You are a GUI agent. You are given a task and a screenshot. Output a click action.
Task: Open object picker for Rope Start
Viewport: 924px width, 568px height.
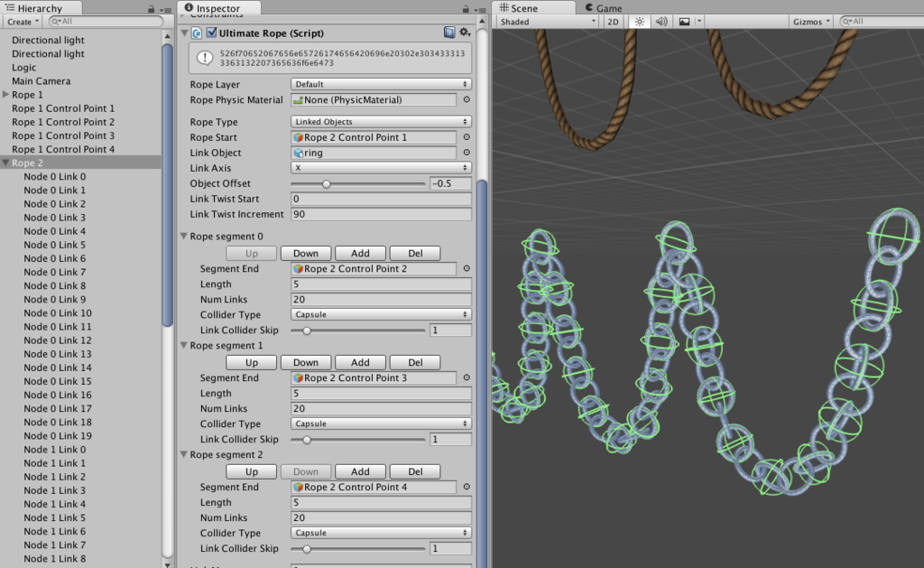click(x=467, y=137)
